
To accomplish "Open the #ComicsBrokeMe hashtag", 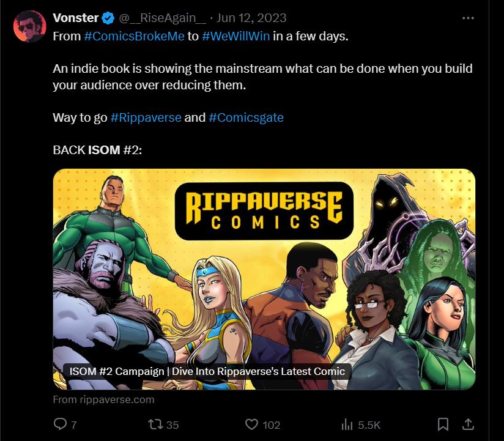I will 135,36.
